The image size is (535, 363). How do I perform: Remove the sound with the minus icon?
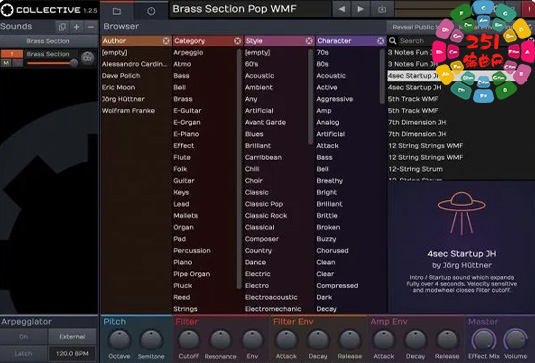click(91, 27)
